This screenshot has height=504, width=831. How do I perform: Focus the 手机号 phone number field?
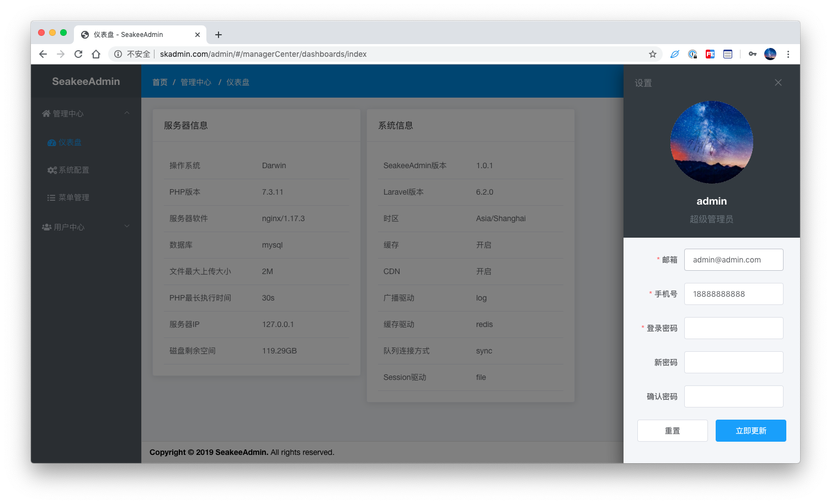pyautogui.click(x=733, y=294)
